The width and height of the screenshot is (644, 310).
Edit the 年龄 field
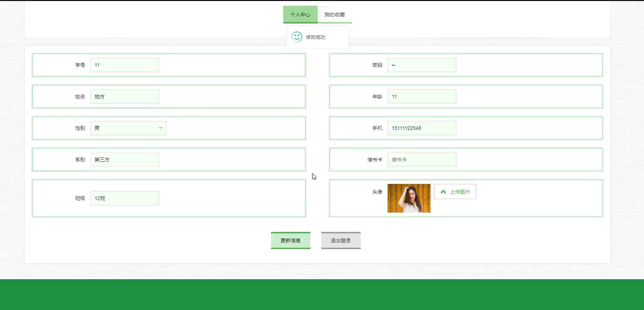coord(422,97)
